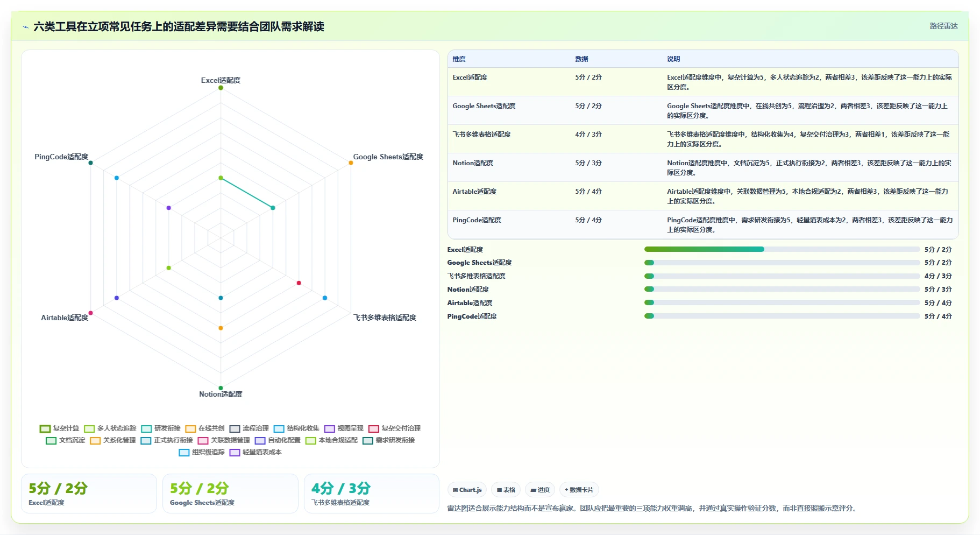Click the Notion适配度 progress bar
Image resolution: width=980 pixels, height=535 pixels.
point(782,290)
